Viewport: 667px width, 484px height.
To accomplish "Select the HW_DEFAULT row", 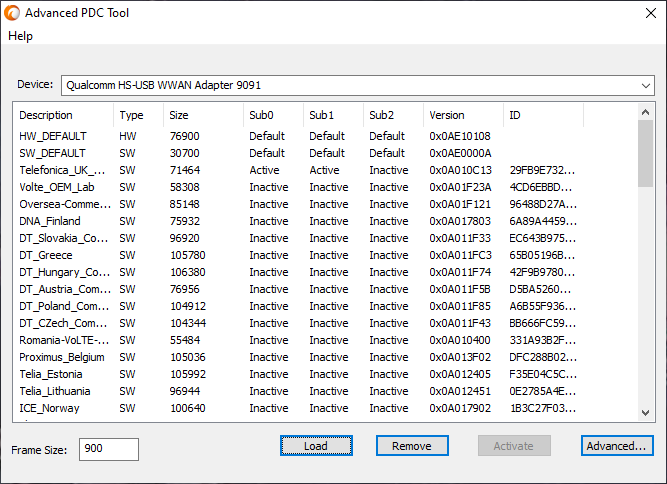I will click(53, 136).
